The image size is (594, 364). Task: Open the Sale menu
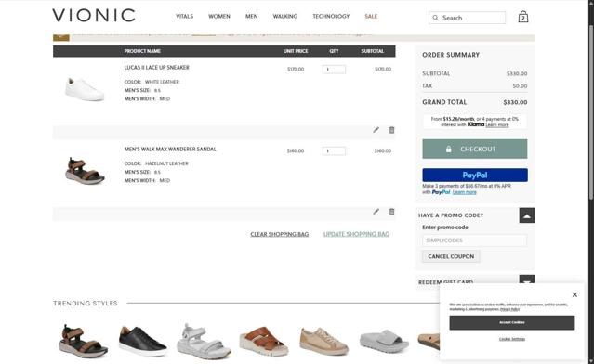click(371, 17)
